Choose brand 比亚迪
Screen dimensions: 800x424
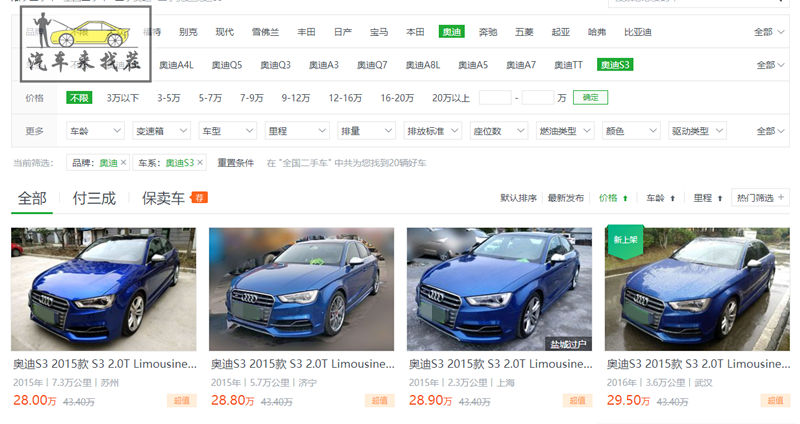pos(638,32)
